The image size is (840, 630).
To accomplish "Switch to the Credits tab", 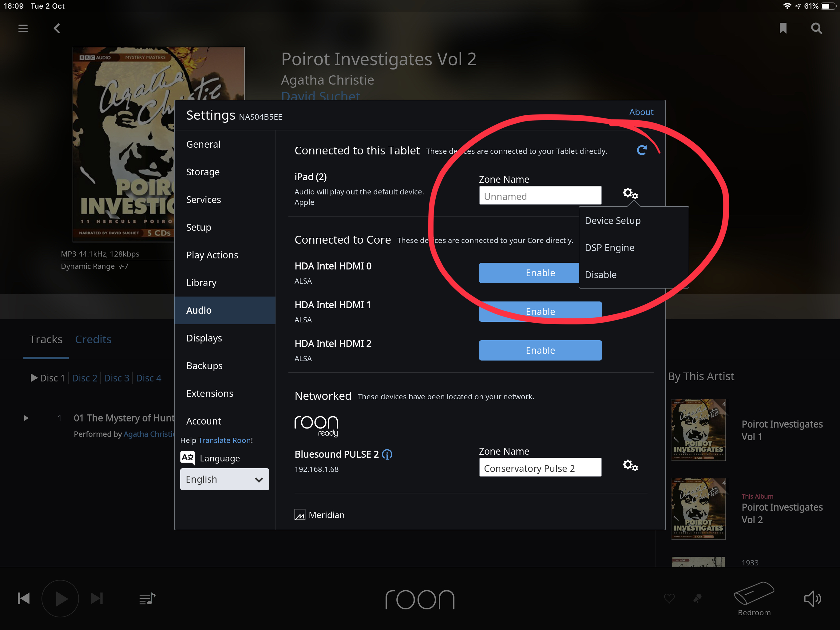I will coord(93,339).
